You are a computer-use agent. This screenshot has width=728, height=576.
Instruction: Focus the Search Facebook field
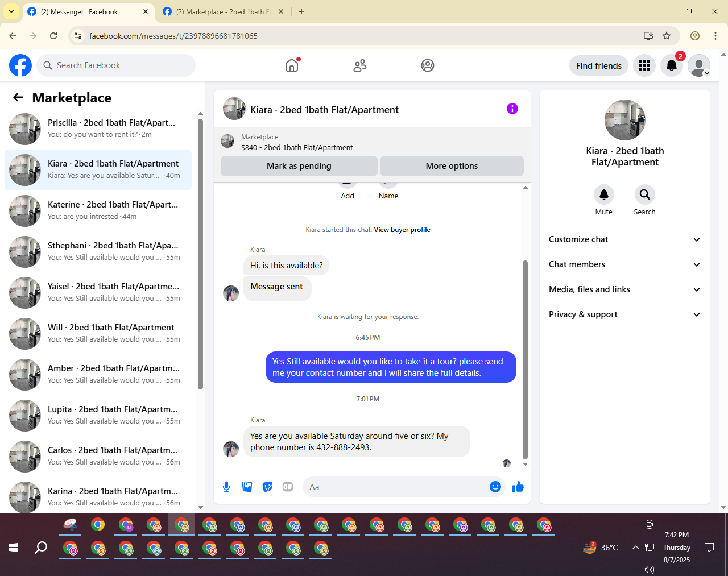116,65
